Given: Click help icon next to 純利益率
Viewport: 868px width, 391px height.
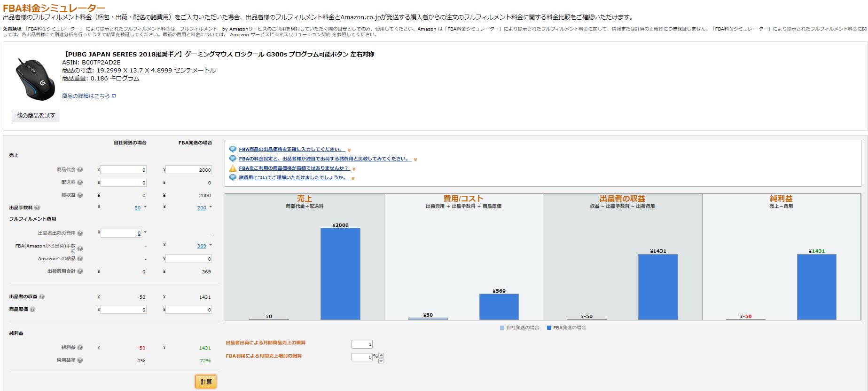Looking at the screenshot, I should [x=80, y=360].
